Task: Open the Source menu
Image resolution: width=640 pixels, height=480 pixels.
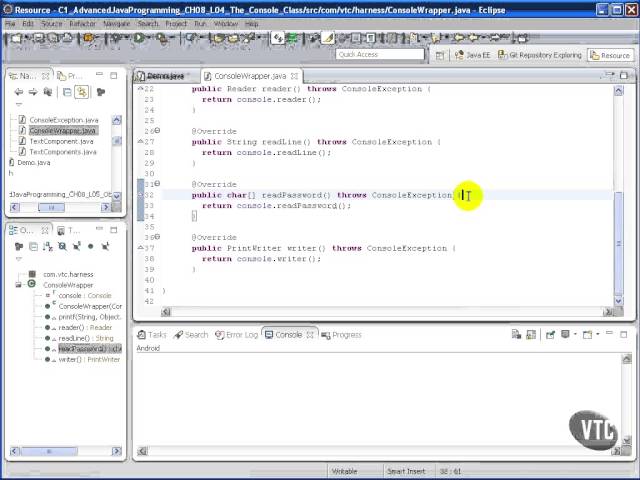Action: (51, 24)
